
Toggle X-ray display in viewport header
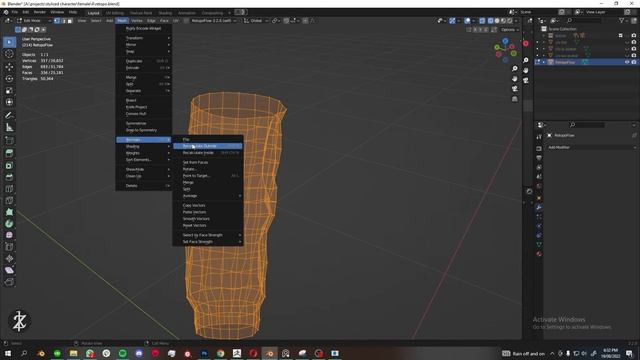tap(482, 20)
